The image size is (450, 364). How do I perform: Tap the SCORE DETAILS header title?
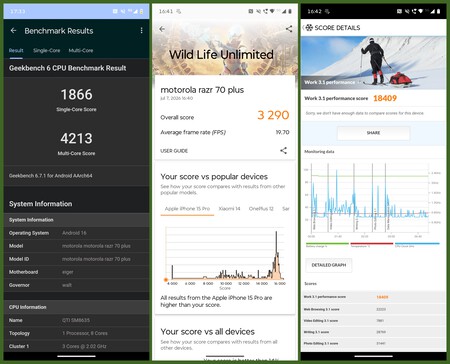[337, 28]
